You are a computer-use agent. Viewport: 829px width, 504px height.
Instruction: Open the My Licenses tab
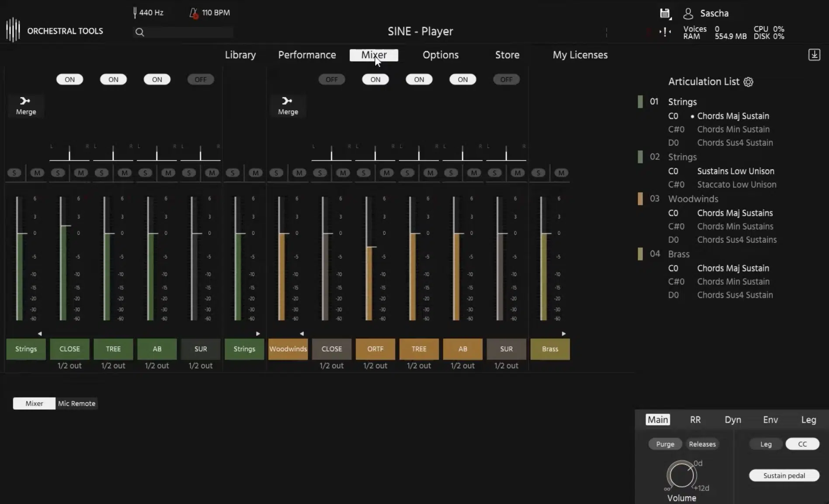[580, 55]
